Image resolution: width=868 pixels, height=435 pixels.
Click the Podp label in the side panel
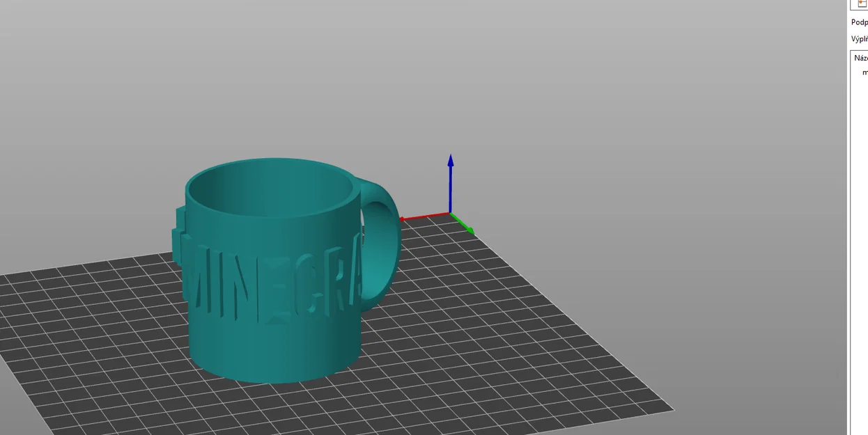(x=859, y=22)
